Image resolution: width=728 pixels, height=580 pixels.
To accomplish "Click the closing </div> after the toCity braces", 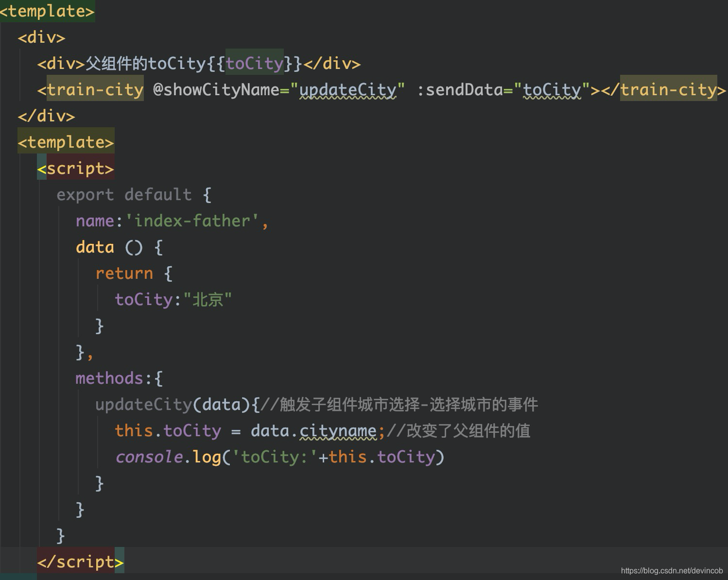I will pos(332,64).
